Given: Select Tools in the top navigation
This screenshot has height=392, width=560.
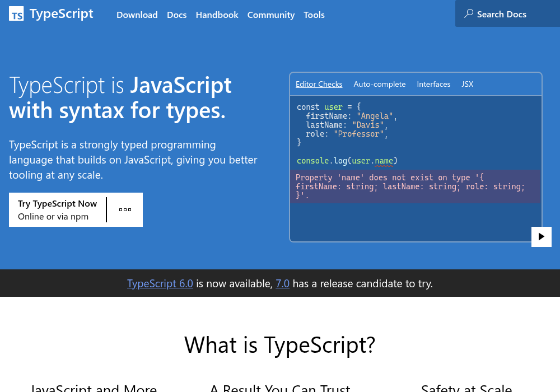Looking at the screenshot, I should [x=314, y=15].
